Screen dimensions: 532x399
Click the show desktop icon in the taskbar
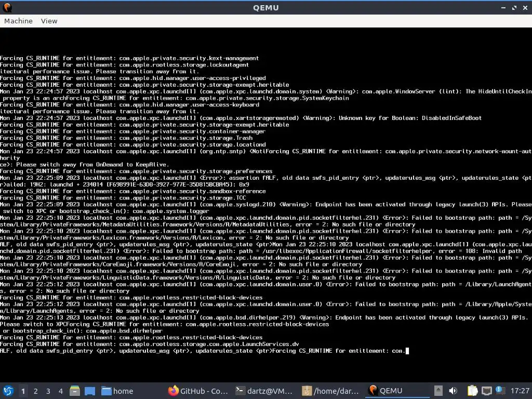click(x=89, y=391)
